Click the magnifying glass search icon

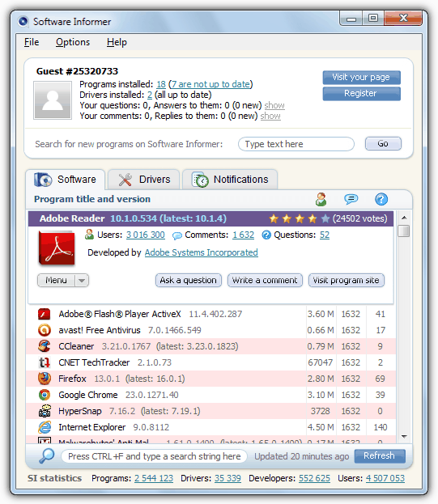47,455
